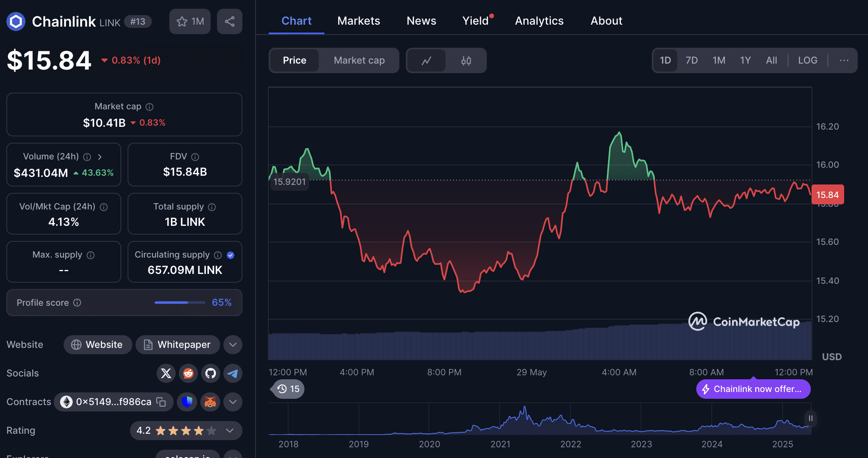Click the verified circulating supply badge
The image size is (868, 458).
(231, 255)
